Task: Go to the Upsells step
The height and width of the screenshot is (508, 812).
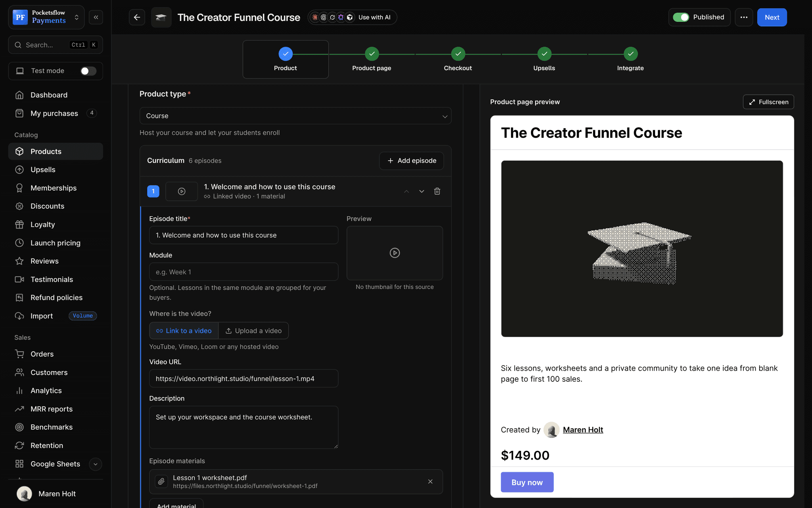Action: point(544,60)
